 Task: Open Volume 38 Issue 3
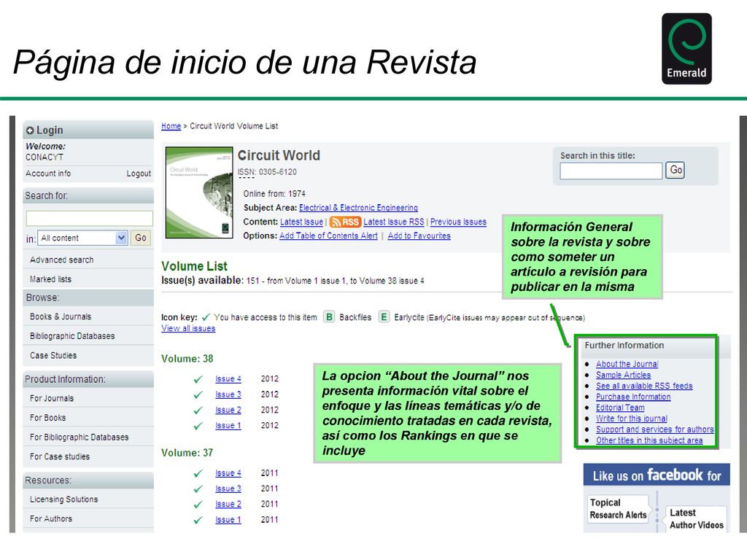pos(228,394)
